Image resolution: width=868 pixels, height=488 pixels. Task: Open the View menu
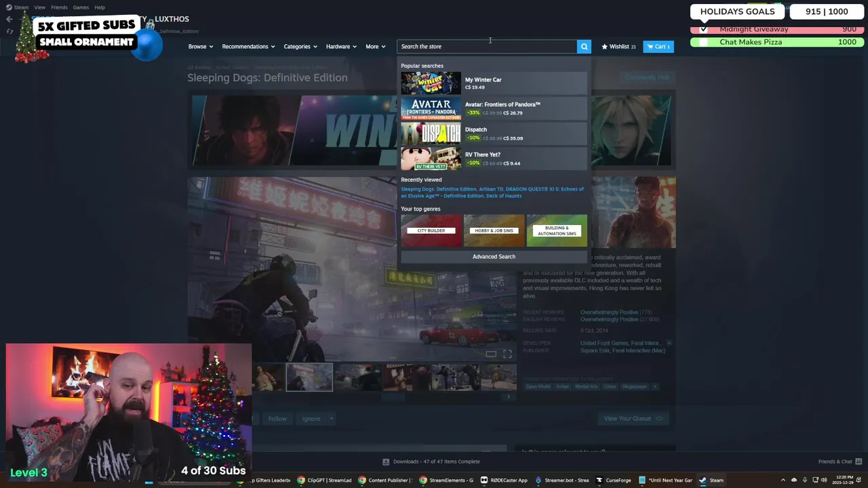coord(39,7)
